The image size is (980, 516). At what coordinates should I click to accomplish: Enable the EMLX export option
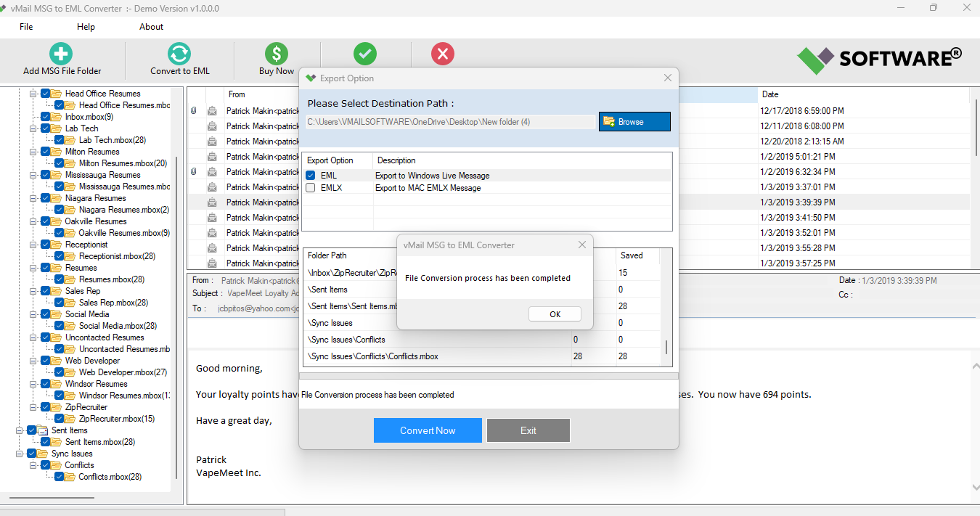click(x=310, y=187)
